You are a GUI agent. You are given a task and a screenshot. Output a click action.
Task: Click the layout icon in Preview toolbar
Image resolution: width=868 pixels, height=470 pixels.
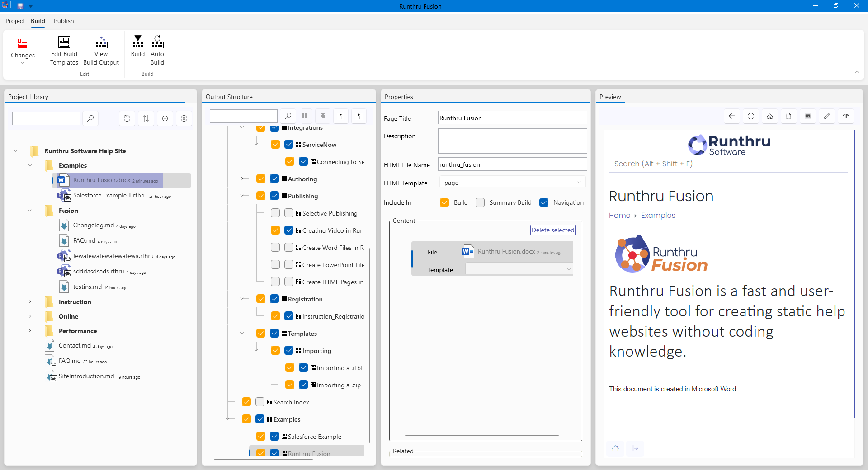click(x=808, y=116)
